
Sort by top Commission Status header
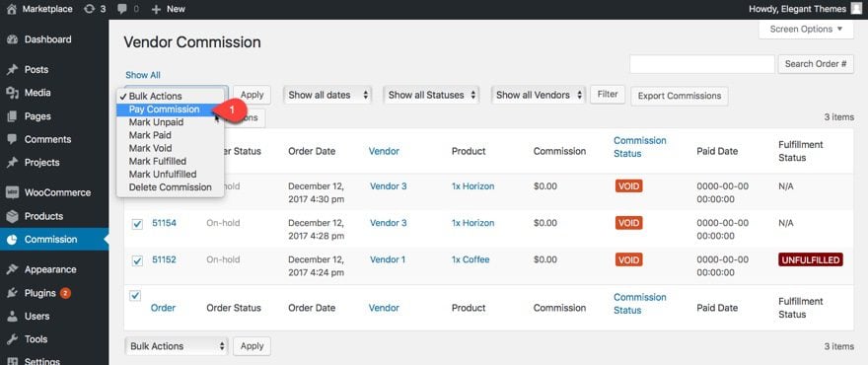[x=639, y=147]
